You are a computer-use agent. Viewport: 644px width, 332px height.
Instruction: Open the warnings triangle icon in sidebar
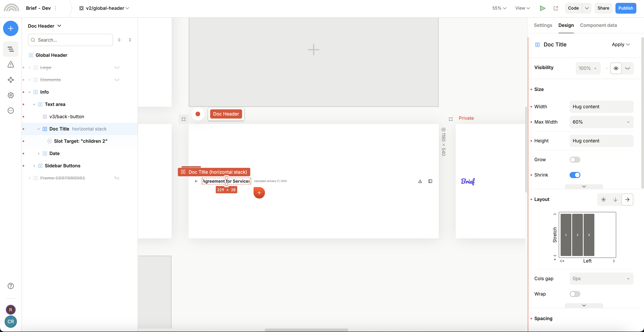(11, 65)
